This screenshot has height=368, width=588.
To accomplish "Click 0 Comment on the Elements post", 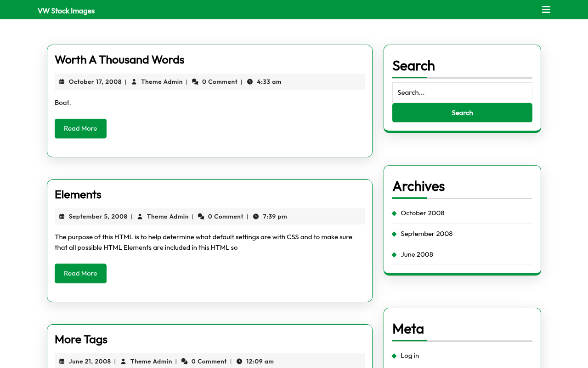I will click(226, 217).
